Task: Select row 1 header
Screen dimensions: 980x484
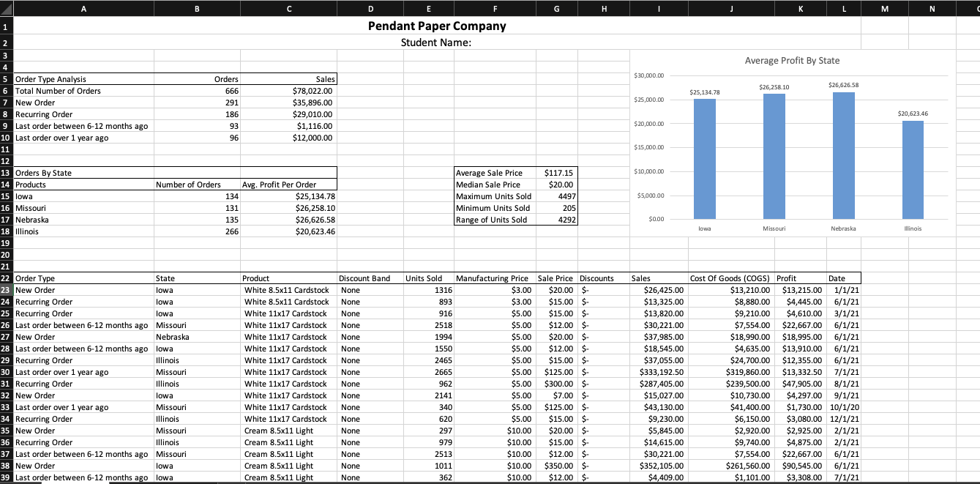Action: point(7,26)
